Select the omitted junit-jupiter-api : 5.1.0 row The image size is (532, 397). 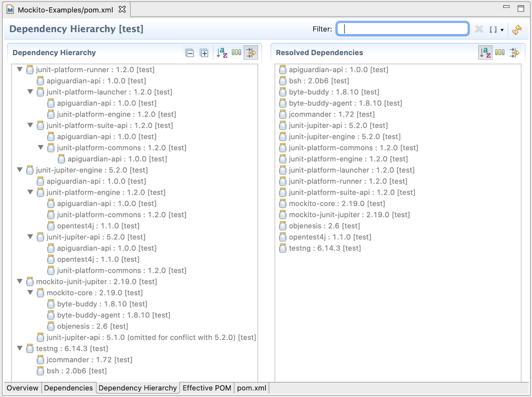pos(146,337)
